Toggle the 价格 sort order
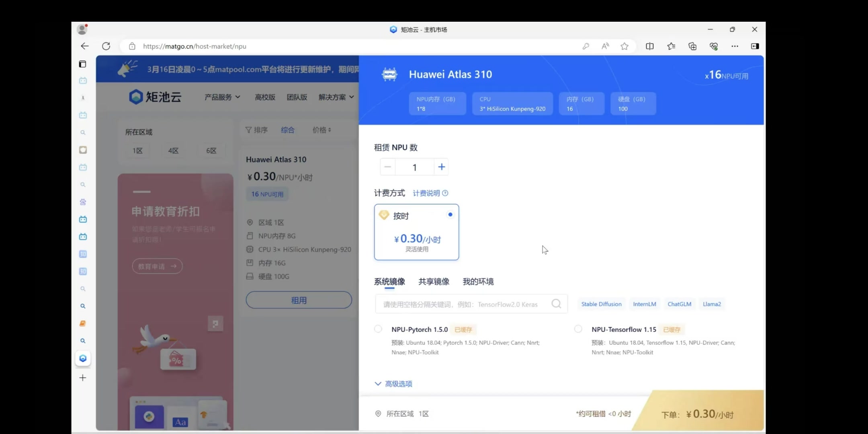The width and height of the screenshot is (868, 434). coord(322,130)
